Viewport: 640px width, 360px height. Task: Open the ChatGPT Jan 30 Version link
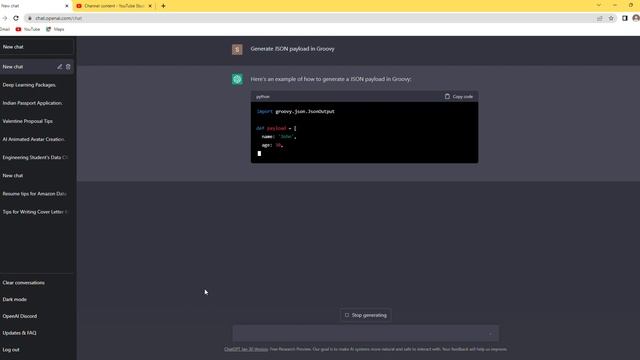coord(246,349)
